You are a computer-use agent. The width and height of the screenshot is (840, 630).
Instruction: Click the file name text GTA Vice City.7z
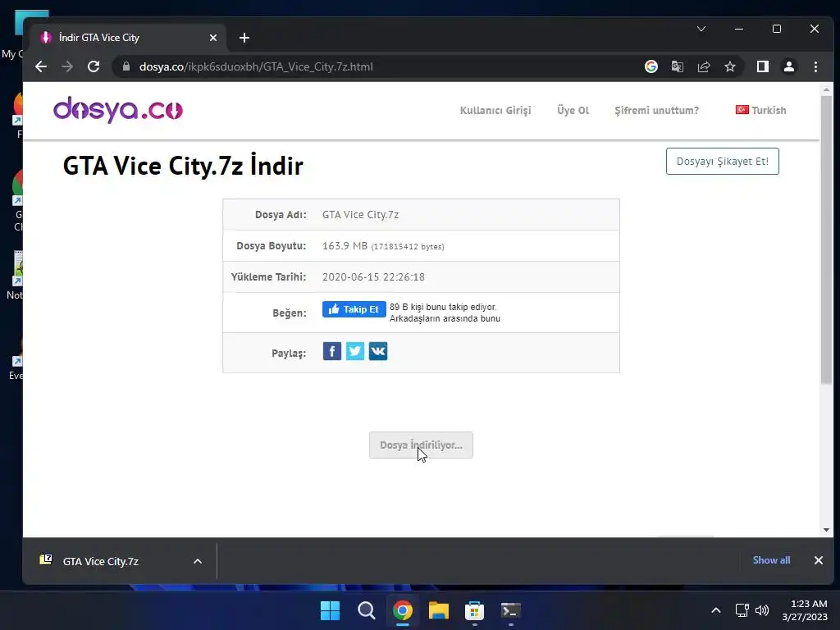click(361, 214)
